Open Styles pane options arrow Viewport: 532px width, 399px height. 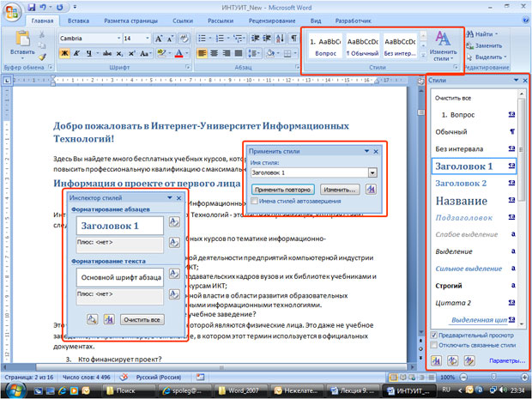click(516, 81)
